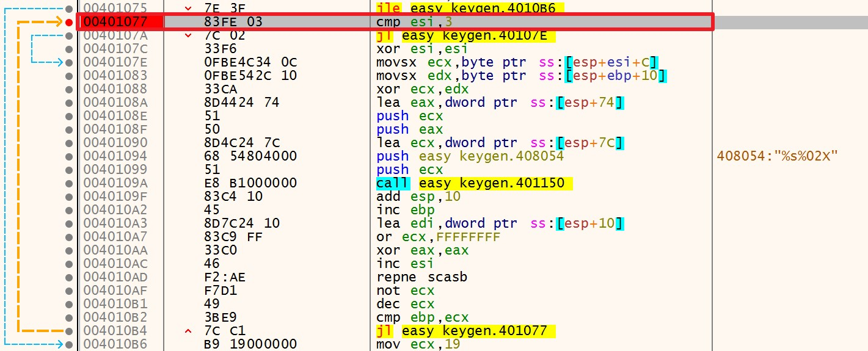Select address 00401090
Viewport: 868px width, 351px height.
click(115, 143)
